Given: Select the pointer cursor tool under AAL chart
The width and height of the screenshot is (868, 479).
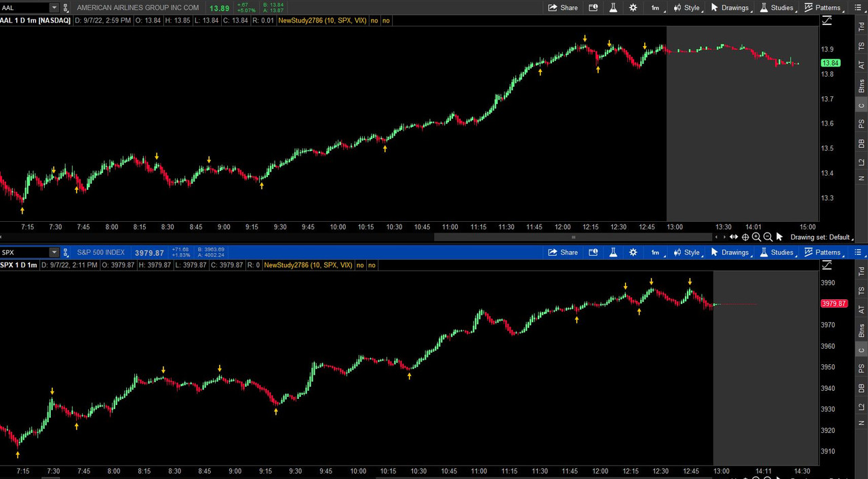Looking at the screenshot, I should (779, 237).
